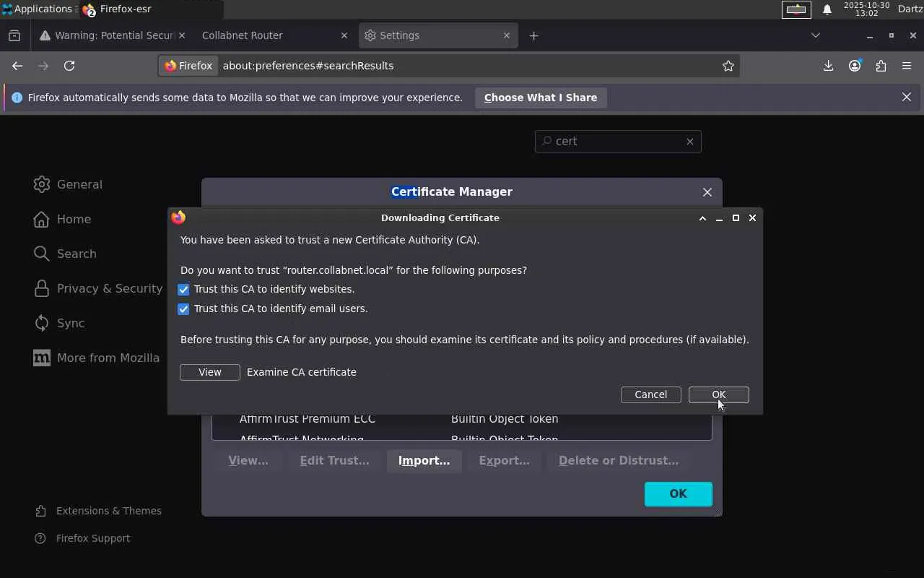The height and width of the screenshot is (578, 924).
Task: Cancel the Downloading Certificate dialog
Action: [651, 394]
